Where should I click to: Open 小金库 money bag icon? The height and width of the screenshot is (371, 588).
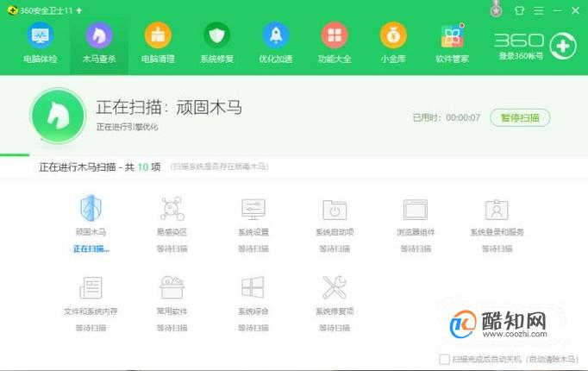[x=393, y=35]
